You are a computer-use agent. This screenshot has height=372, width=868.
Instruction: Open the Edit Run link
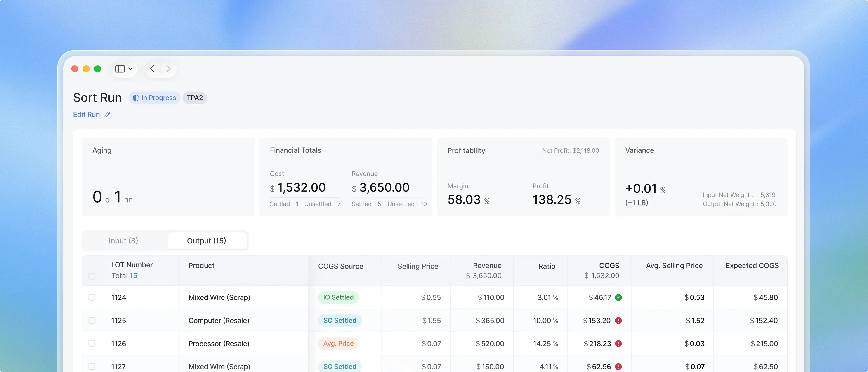86,115
